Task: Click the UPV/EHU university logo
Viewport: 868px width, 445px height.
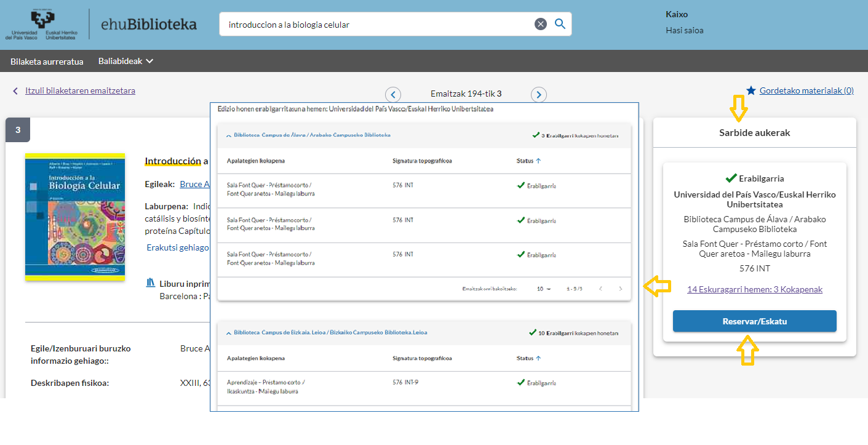Action: point(41,25)
